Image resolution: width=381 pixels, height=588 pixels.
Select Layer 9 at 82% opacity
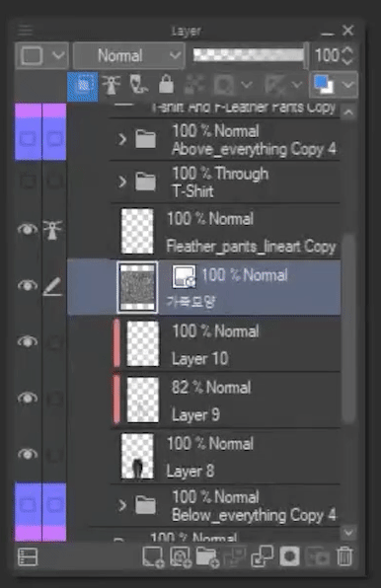[226, 401]
